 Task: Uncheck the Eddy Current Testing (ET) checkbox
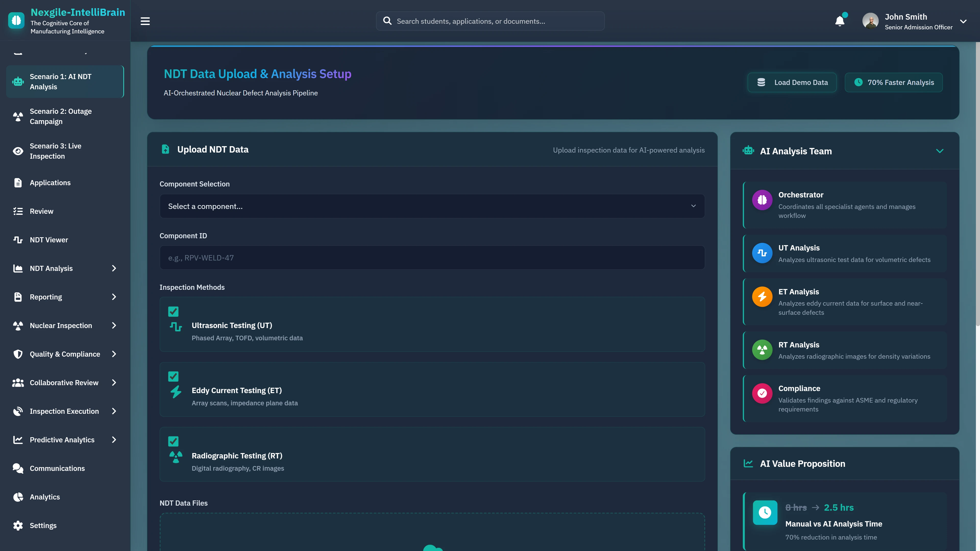pos(173,377)
